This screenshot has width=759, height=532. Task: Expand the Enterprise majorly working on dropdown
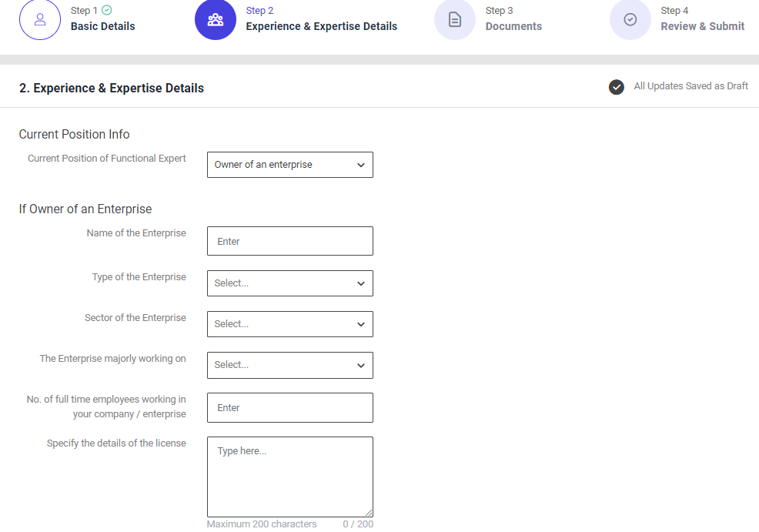point(289,365)
